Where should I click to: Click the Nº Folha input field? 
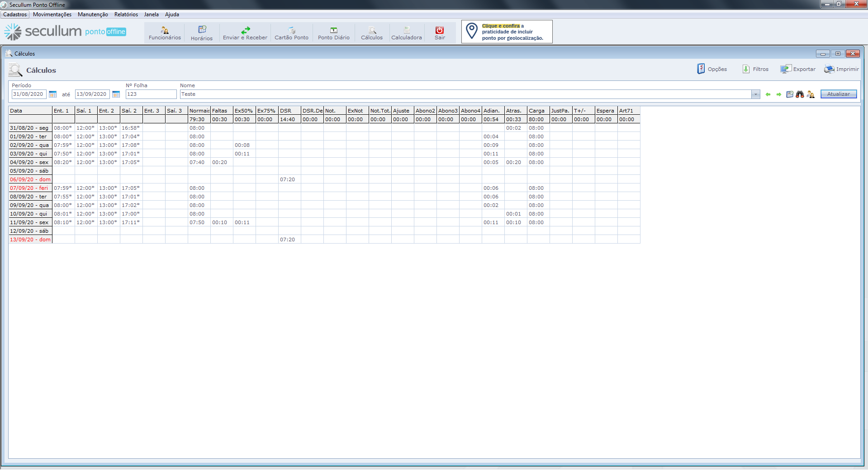click(151, 94)
